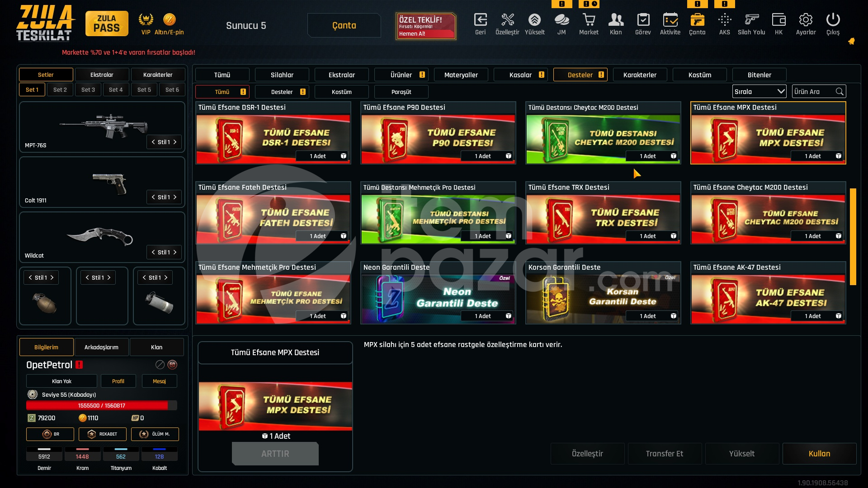868x488 pixels.
Task: Select the Paraşüt sub-filter tab
Action: point(401,92)
